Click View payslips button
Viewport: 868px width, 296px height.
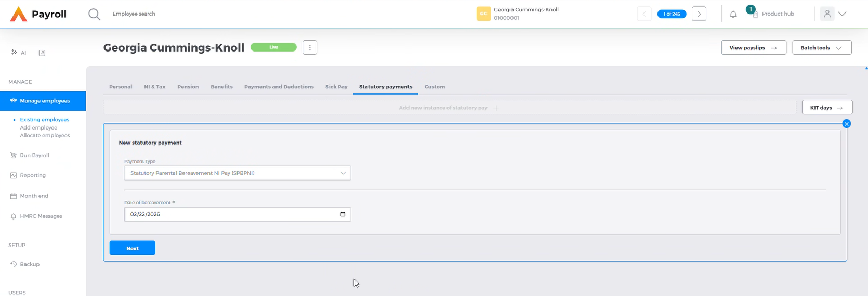point(754,47)
